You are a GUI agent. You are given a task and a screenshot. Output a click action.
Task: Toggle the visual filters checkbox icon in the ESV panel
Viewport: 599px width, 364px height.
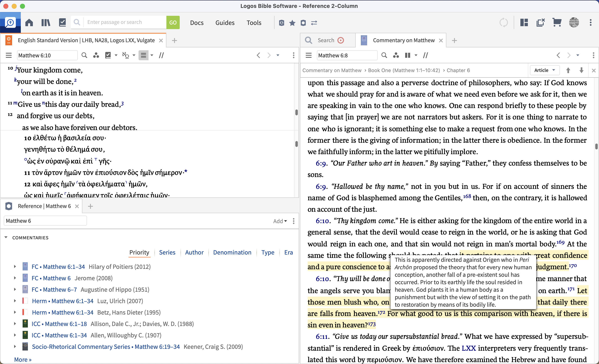108,55
